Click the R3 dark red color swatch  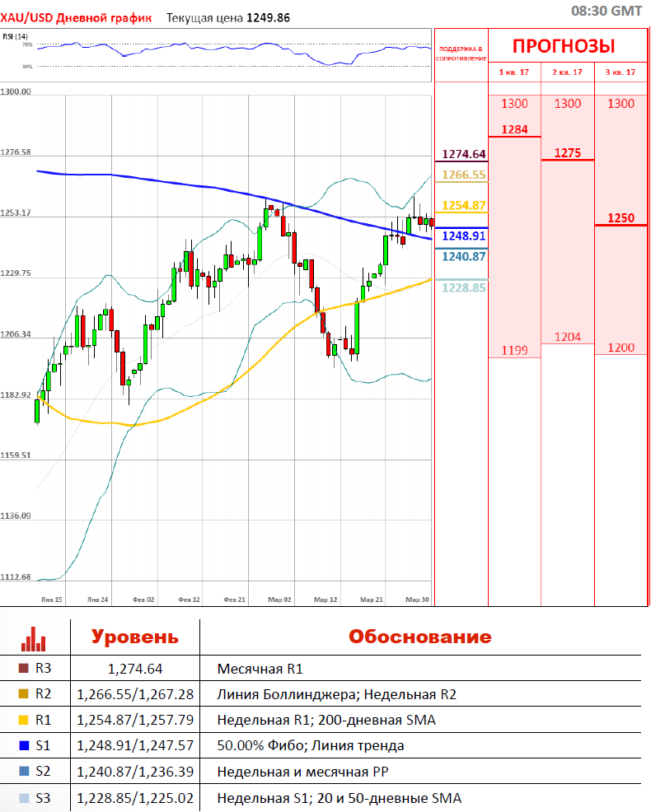(23, 670)
